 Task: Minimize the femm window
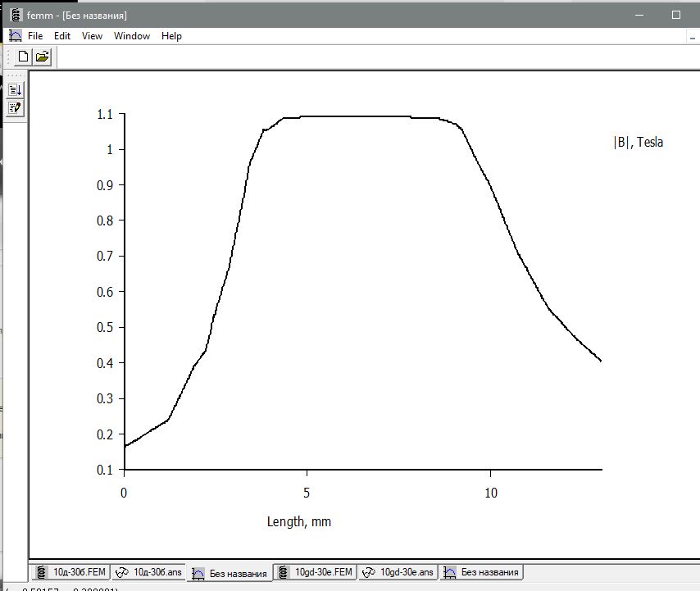pyautogui.click(x=639, y=16)
